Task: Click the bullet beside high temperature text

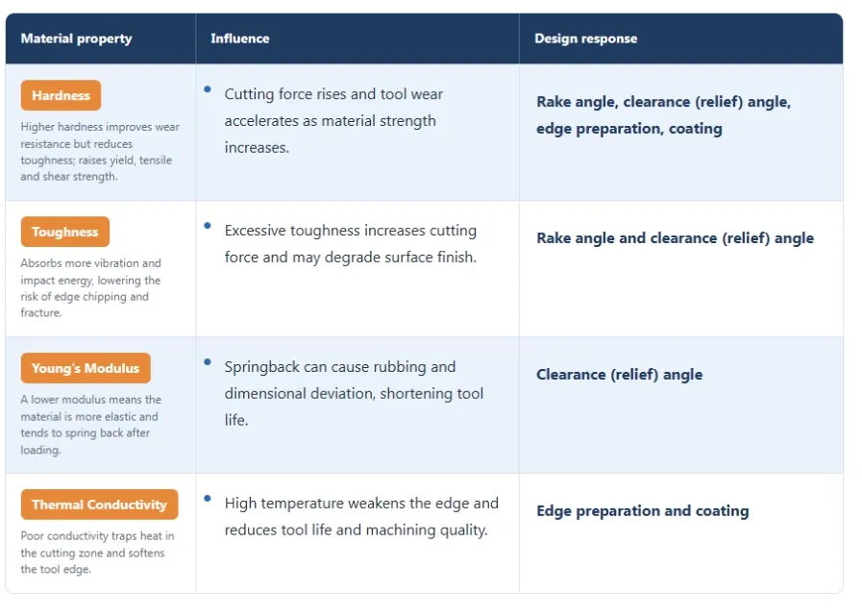Action: coord(208,499)
